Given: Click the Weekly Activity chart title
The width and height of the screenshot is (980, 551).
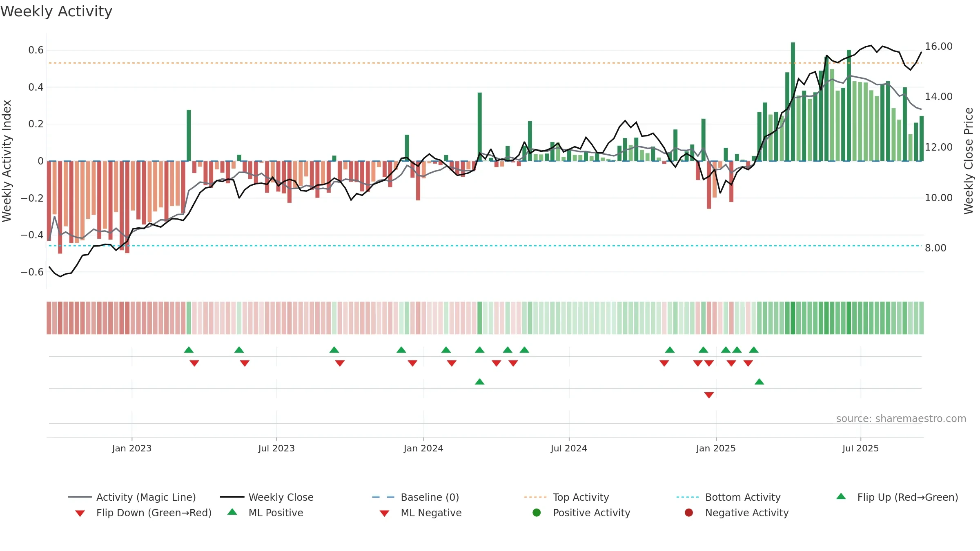Looking at the screenshot, I should pos(56,11).
